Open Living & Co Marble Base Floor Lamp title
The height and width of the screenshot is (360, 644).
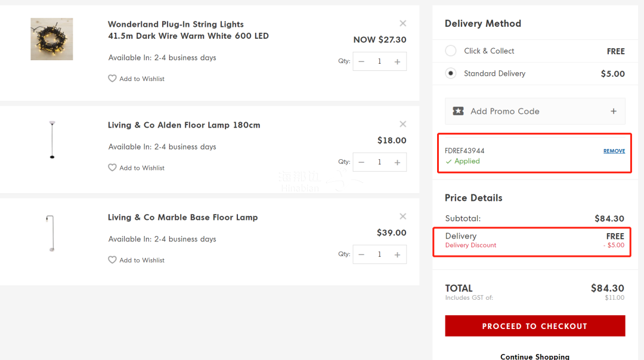click(183, 217)
